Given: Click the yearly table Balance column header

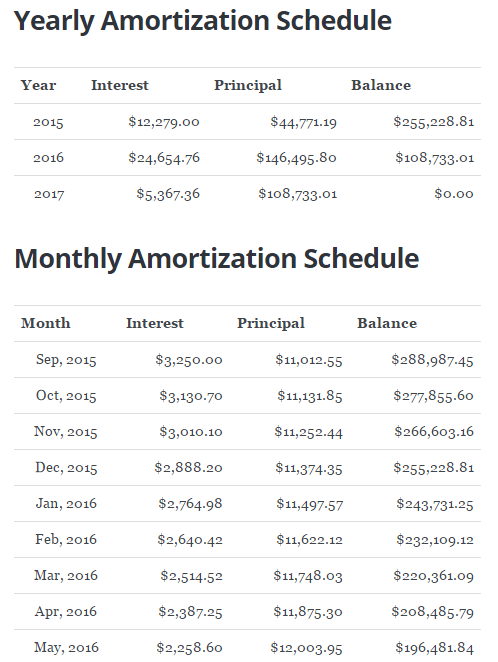Looking at the screenshot, I should tap(381, 85).
